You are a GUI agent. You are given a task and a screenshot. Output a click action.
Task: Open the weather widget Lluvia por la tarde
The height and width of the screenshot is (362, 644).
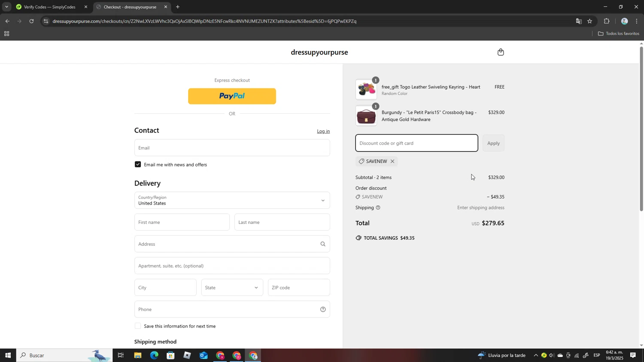tap(501, 356)
